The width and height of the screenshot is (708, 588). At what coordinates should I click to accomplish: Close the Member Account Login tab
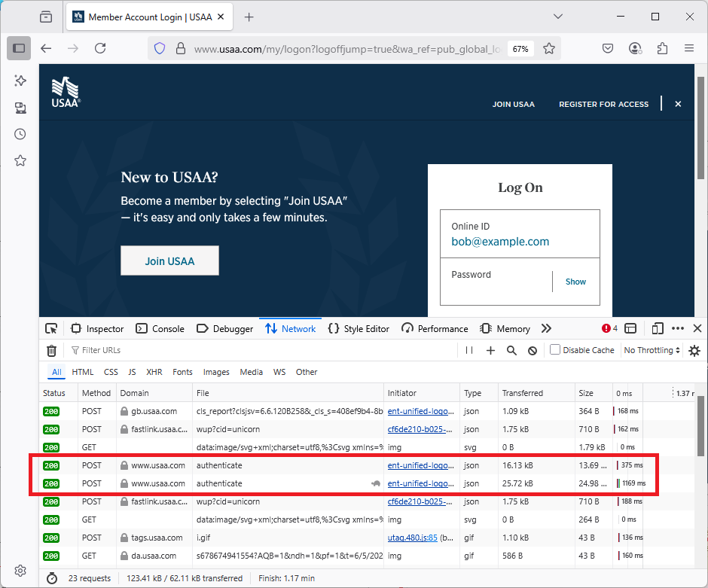coord(221,17)
